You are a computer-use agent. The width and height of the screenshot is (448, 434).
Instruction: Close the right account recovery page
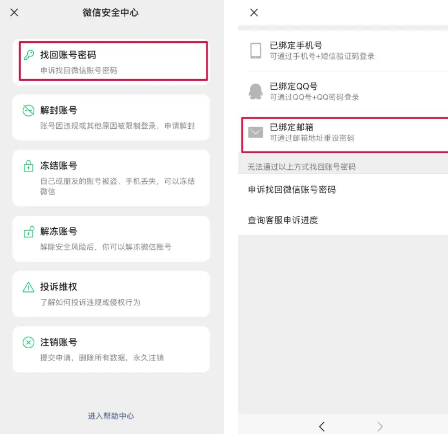pos(254,13)
